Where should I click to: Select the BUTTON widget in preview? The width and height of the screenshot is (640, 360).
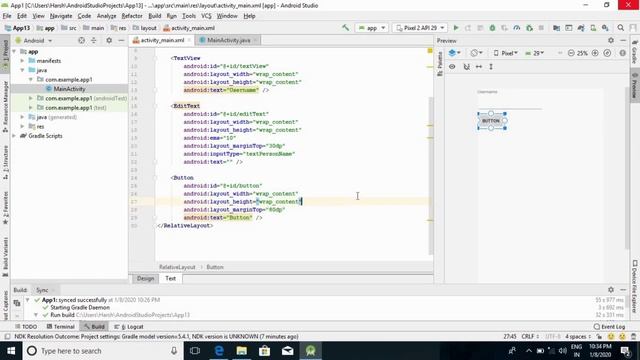pos(491,121)
